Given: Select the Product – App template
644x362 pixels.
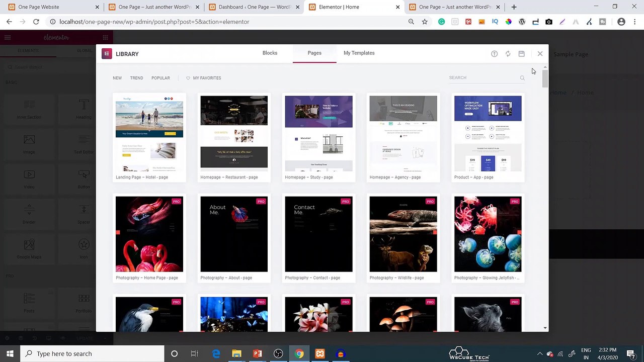Looking at the screenshot, I should point(488,137).
